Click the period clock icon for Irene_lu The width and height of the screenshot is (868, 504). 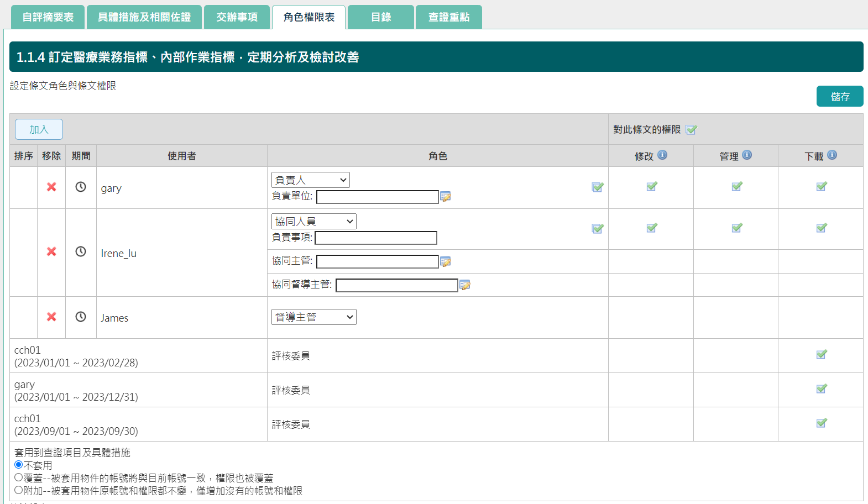[x=81, y=251]
